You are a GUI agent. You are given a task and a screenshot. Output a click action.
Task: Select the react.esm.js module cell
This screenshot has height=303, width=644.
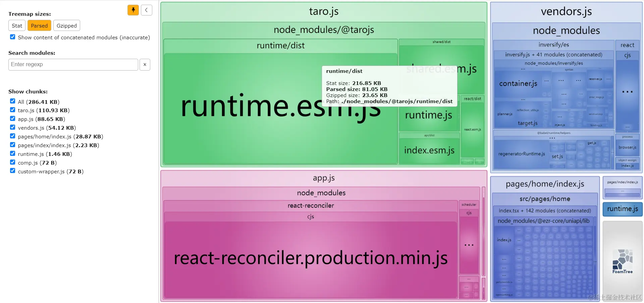[472, 130]
